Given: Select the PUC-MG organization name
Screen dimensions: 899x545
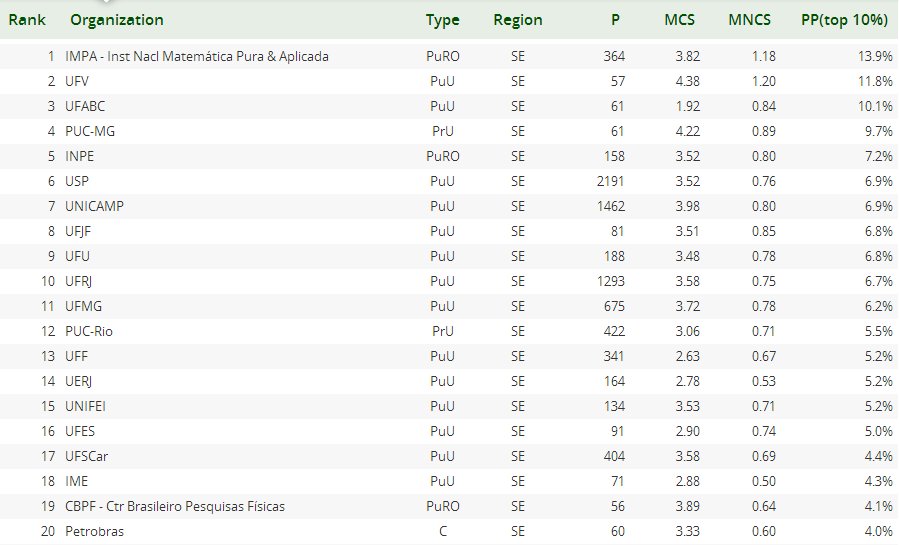Looking at the screenshot, I should pyautogui.click(x=90, y=131).
